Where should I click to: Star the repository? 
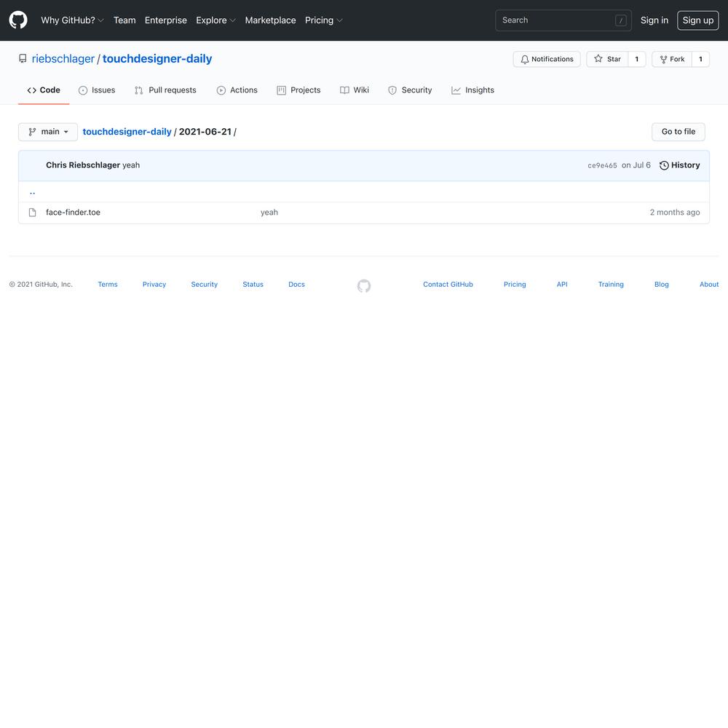pyautogui.click(x=607, y=59)
